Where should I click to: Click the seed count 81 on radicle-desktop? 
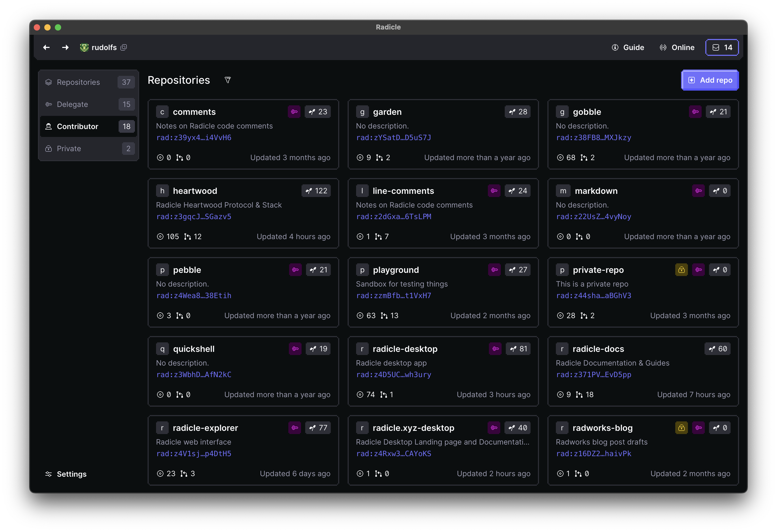518,349
